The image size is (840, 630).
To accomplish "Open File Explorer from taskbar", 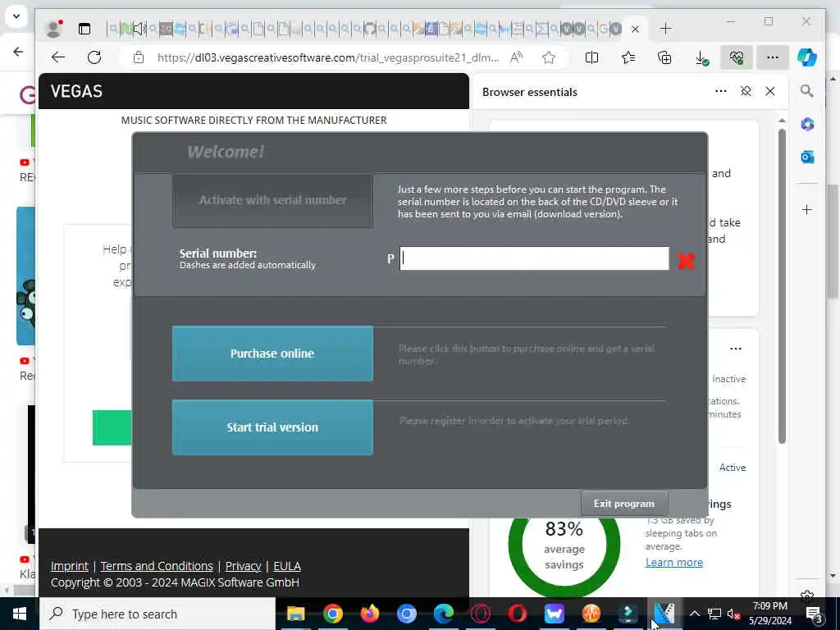I will click(x=295, y=614).
